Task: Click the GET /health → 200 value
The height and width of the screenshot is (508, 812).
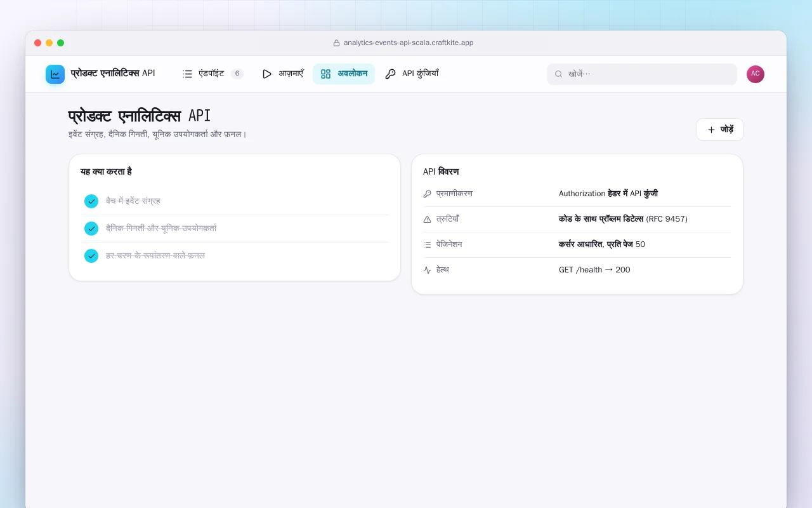Action: (x=594, y=270)
